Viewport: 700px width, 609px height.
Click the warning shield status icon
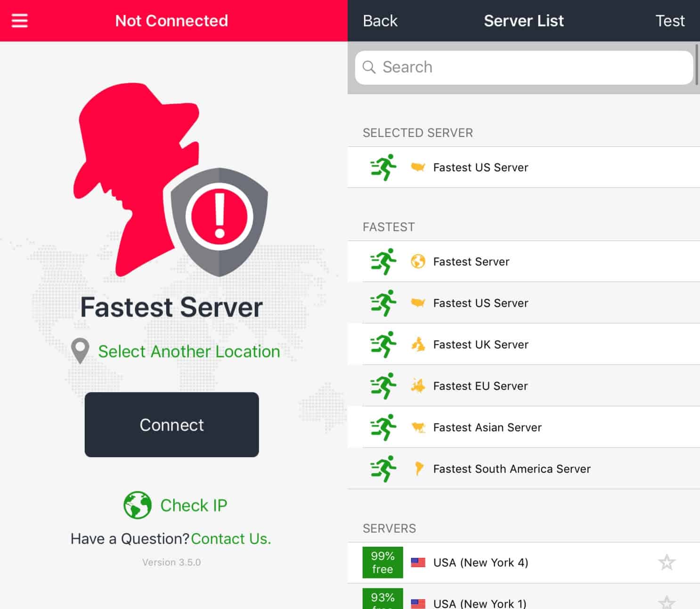click(x=219, y=222)
